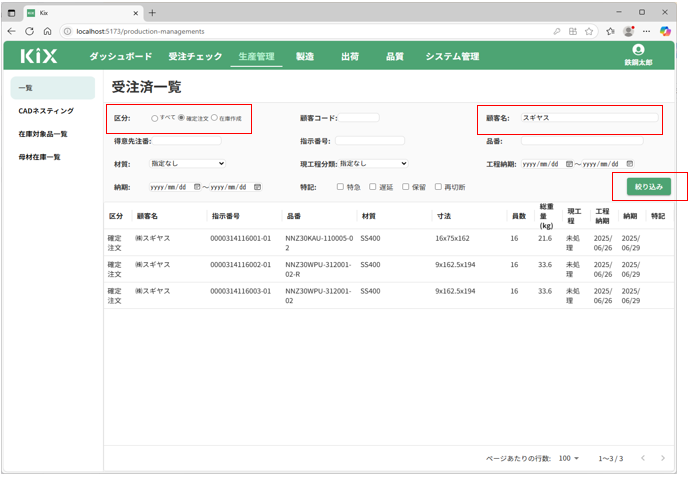
Task: Sort by 顧客名 column header
Action: [147, 216]
